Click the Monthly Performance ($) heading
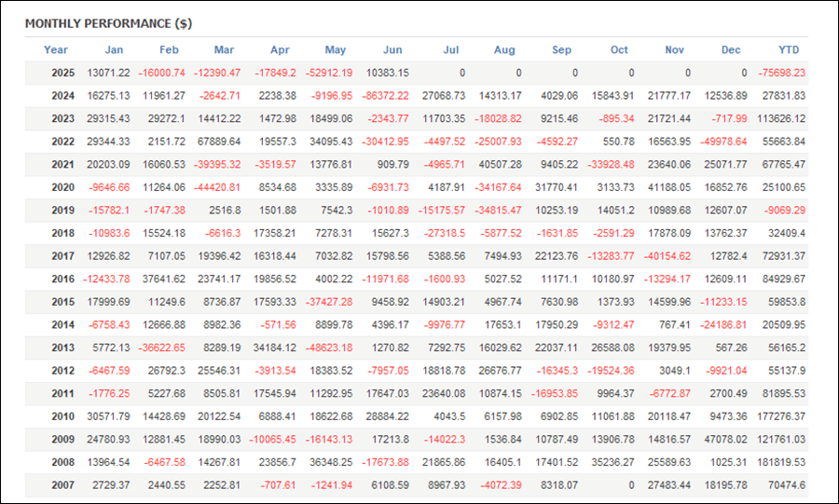 click(109, 23)
